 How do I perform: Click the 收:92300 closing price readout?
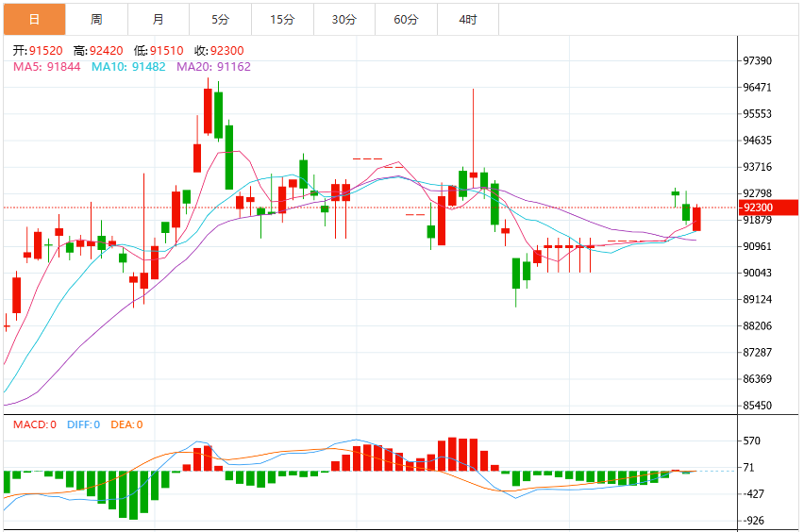(x=219, y=51)
